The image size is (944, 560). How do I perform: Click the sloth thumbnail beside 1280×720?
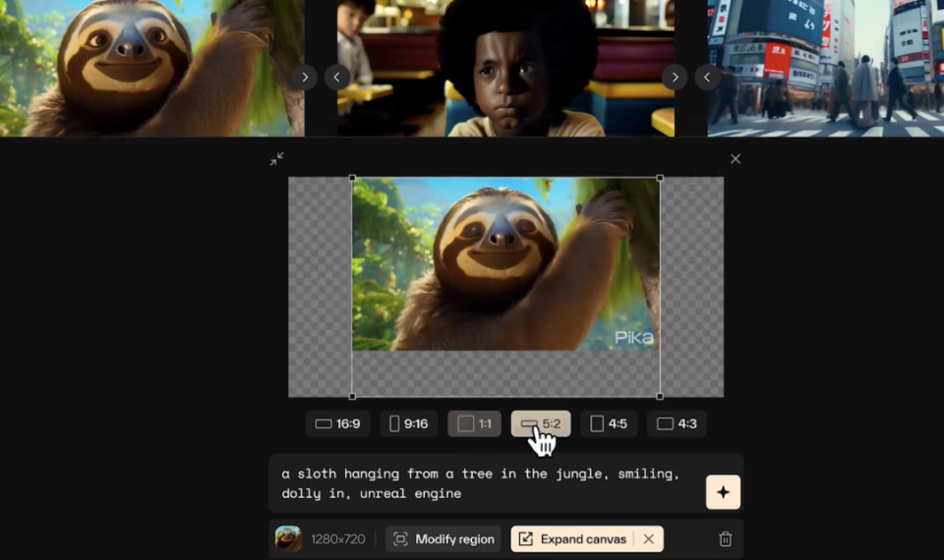click(288, 539)
